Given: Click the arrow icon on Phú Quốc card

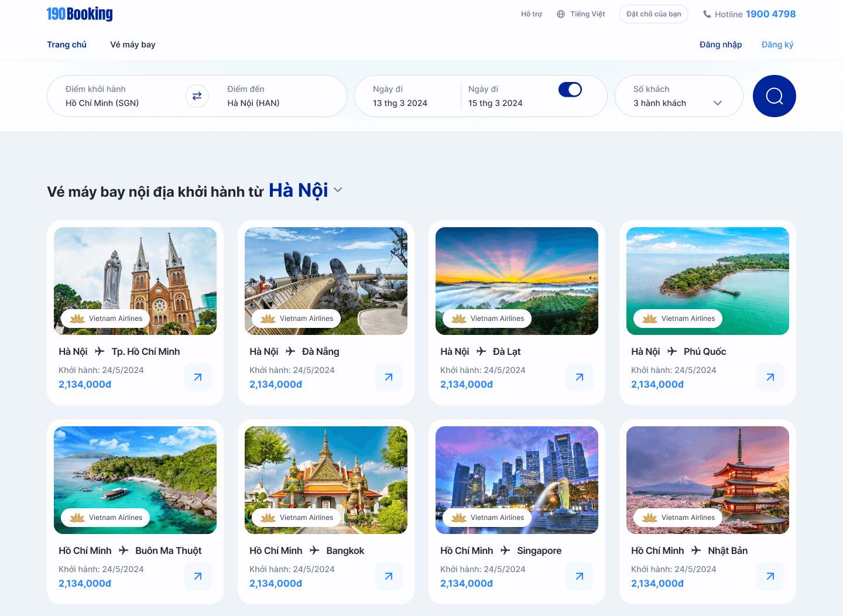Looking at the screenshot, I should 770,377.
